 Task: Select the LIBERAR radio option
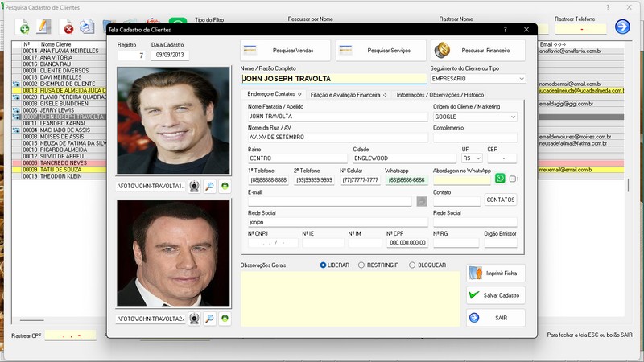point(324,265)
